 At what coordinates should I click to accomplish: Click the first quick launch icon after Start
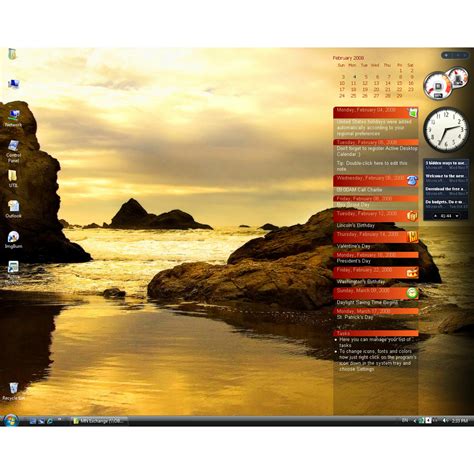click(x=33, y=421)
